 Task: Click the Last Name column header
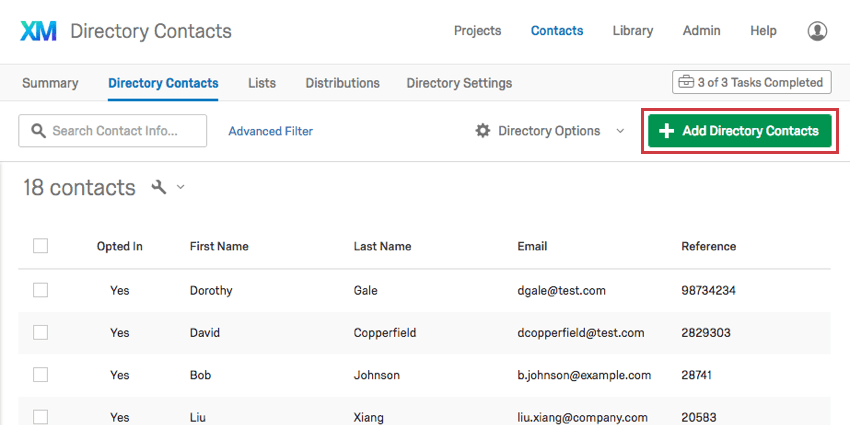click(382, 246)
